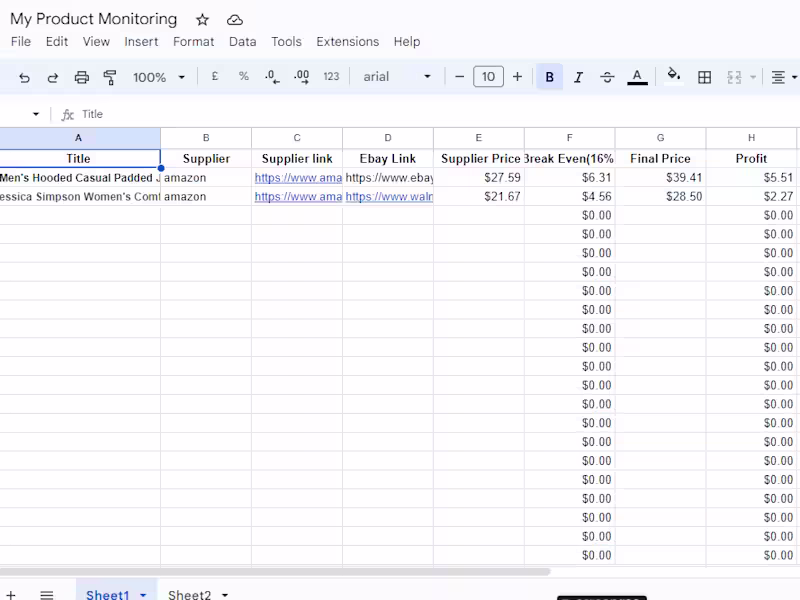Click the Undo icon
Screen dimensions: 800x600
pyautogui.click(x=24, y=78)
